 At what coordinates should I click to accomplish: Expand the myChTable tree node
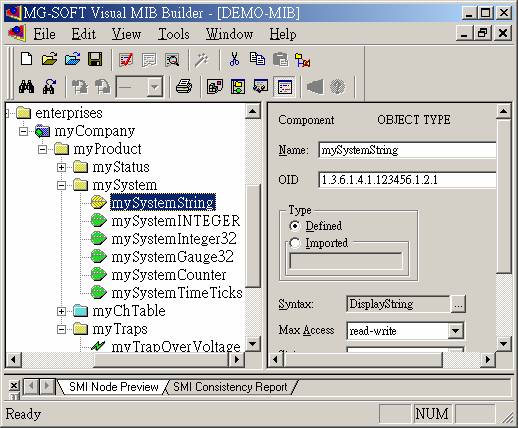[x=61, y=311]
